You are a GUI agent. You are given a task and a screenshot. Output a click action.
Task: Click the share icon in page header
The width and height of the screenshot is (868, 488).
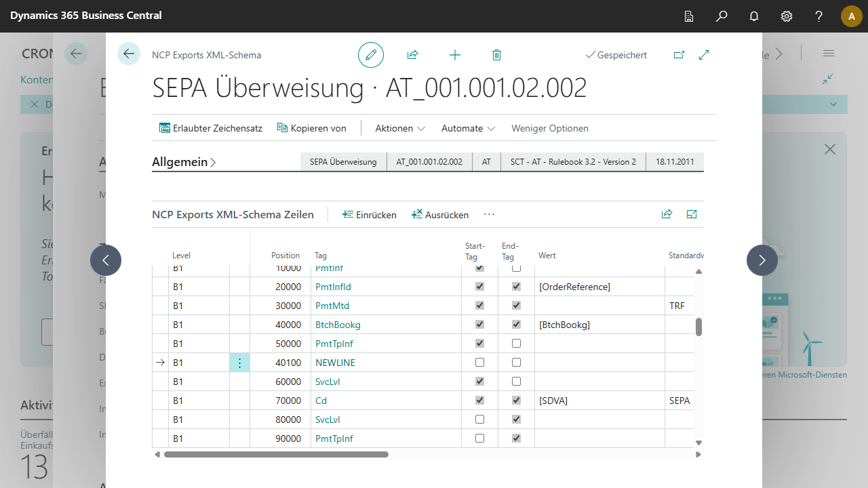point(412,55)
